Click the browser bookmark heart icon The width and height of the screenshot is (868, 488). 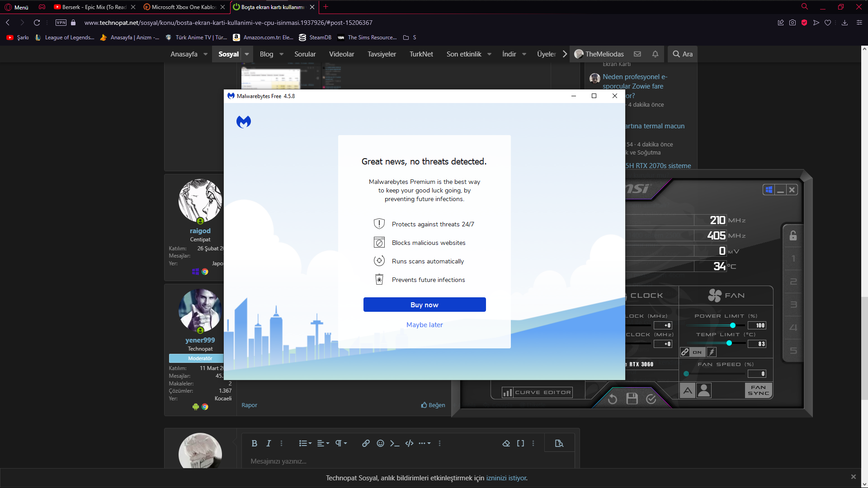tap(828, 23)
